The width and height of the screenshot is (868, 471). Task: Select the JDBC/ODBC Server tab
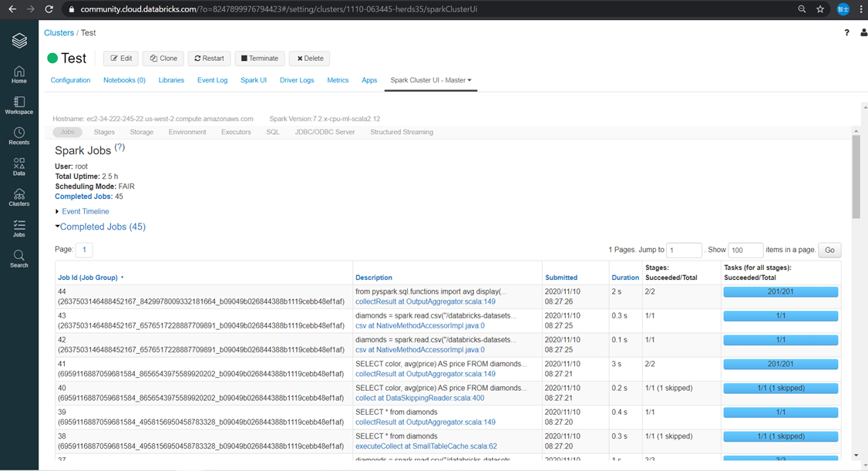(x=325, y=133)
